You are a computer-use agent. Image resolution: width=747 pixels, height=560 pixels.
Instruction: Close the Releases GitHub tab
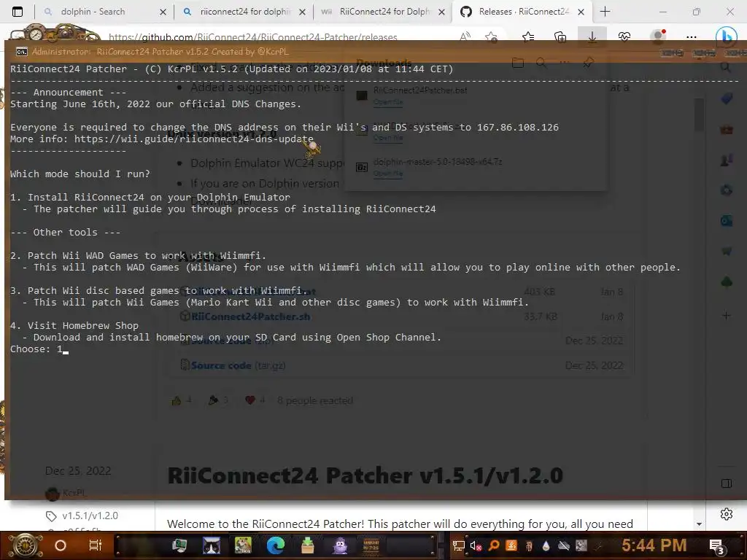(x=581, y=12)
